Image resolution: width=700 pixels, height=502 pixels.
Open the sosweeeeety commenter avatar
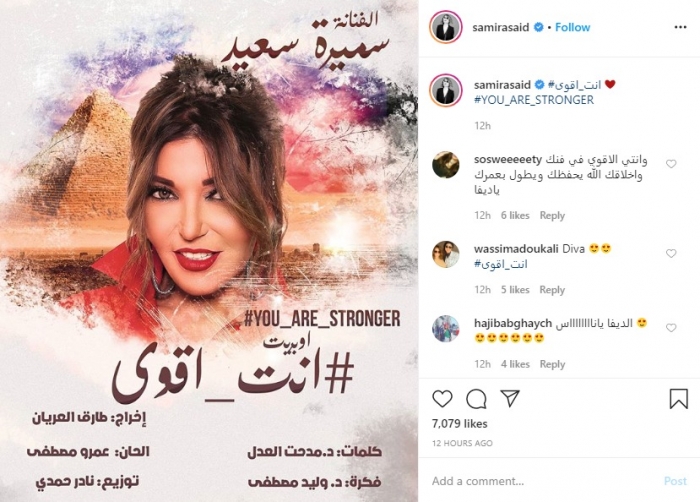coord(446,165)
